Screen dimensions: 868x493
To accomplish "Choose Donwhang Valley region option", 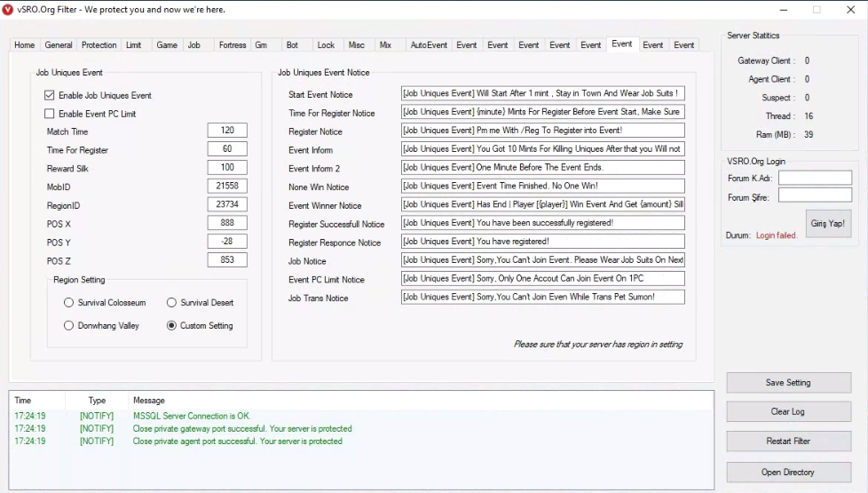I will point(68,326).
